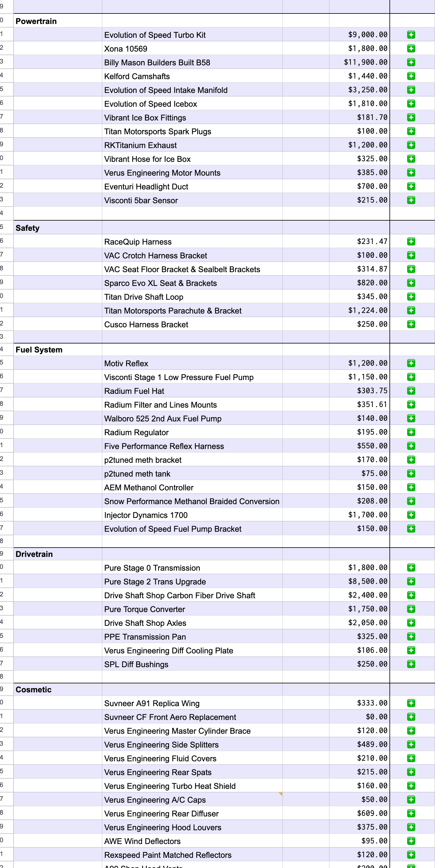Click green star icon for Eventuri Headlight Duct
Screen dimensions: 435x868
[411, 187]
